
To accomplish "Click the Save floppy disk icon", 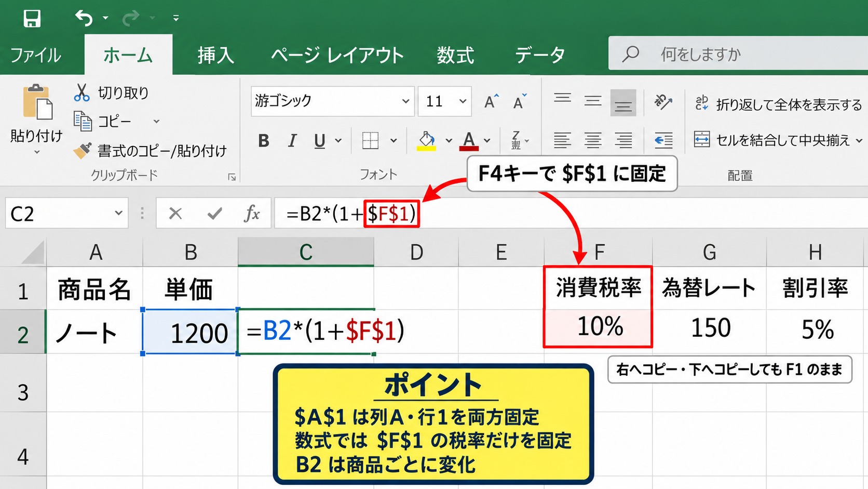I will [x=32, y=18].
